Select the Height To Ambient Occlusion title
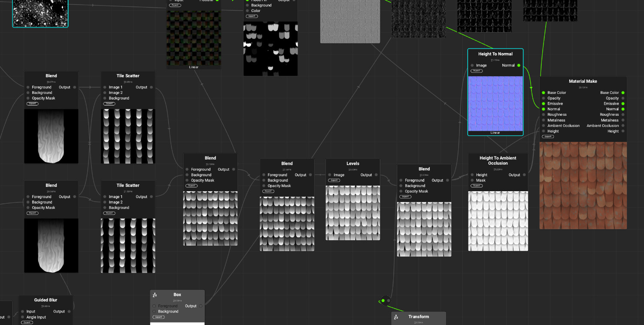Viewport: 644px width, 325px height. (498, 160)
